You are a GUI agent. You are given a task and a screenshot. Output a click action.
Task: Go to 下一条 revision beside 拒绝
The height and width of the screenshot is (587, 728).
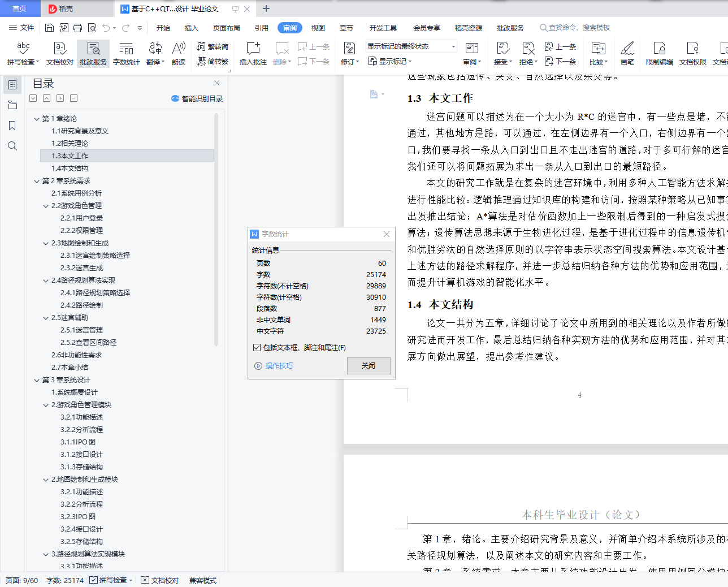click(560, 62)
